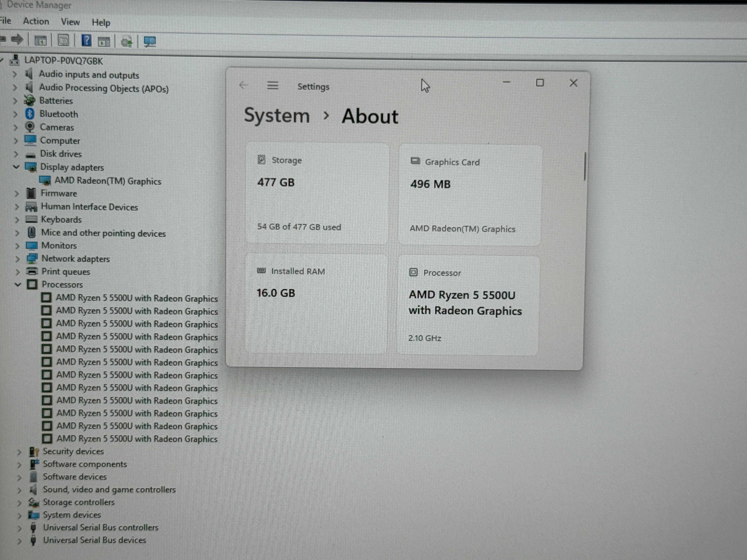Select the first AMD Ryzen 5 5500U processor entry

click(x=137, y=298)
